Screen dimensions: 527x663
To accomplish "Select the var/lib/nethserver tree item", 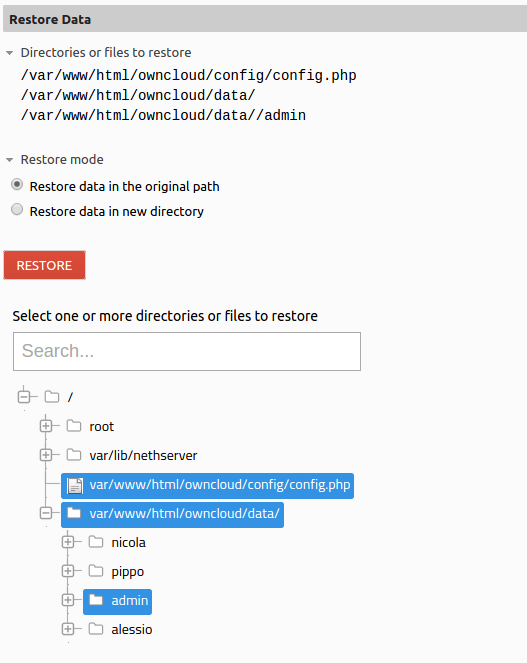I will (x=143, y=455).
